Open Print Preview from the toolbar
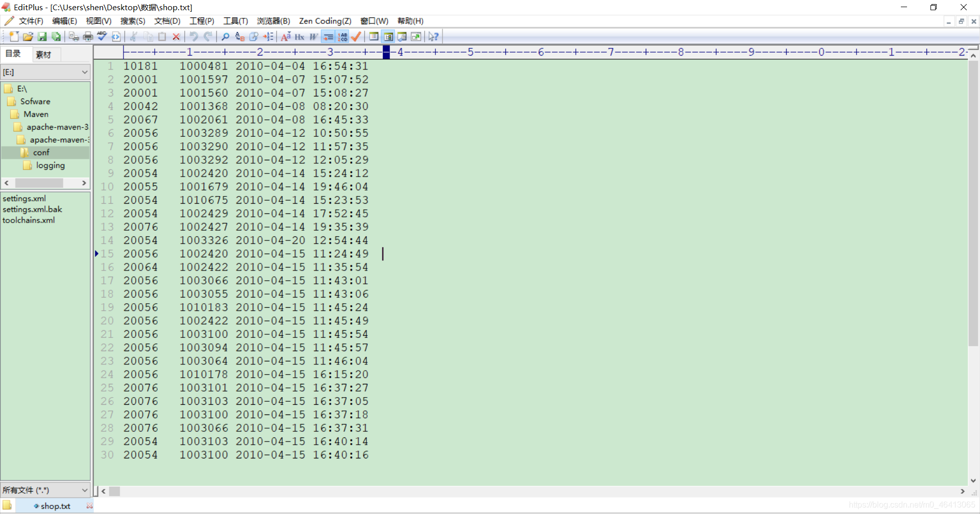980x514 pixels. tap(74, 37)
